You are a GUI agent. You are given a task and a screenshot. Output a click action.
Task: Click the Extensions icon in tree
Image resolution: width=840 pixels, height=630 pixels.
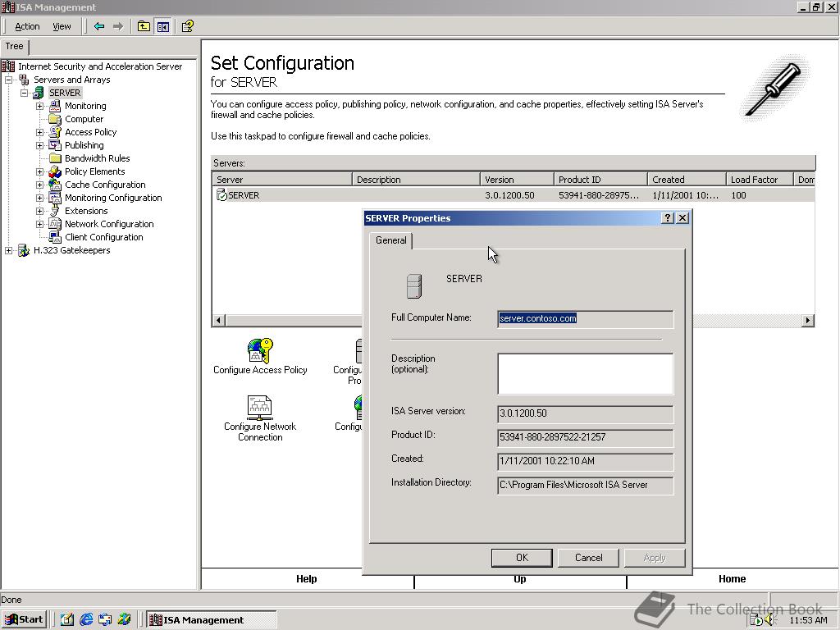coord(55,211)
